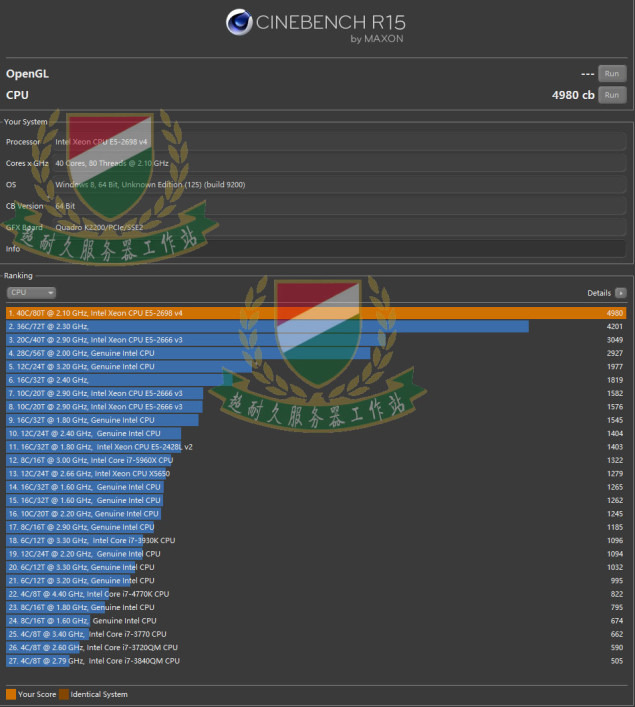Click the Info text field
The image size is (635, 707).
(x=340, y=249)
